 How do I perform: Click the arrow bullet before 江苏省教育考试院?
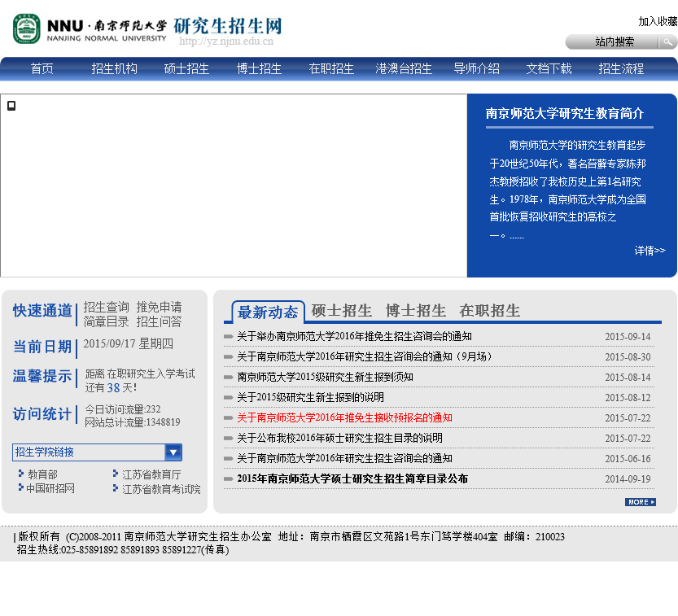(x=115, y=488)
